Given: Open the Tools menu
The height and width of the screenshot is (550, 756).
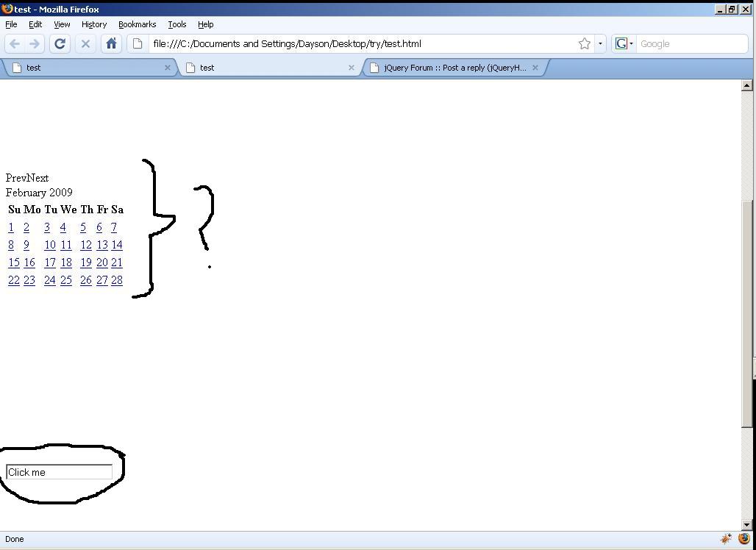Looking at the screenshot, I should tap(176, 24).
